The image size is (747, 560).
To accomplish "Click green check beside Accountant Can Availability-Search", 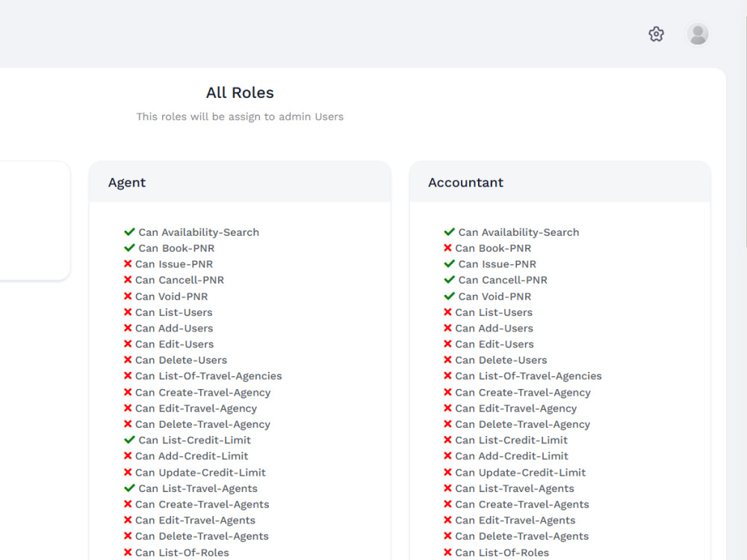I will point(449,232).
